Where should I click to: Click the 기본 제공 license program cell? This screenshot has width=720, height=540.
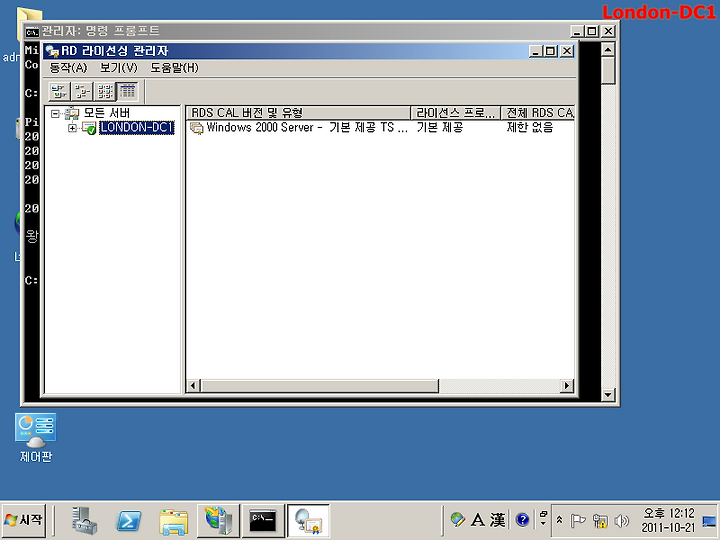pyautogui.click(x=439, y=128)
